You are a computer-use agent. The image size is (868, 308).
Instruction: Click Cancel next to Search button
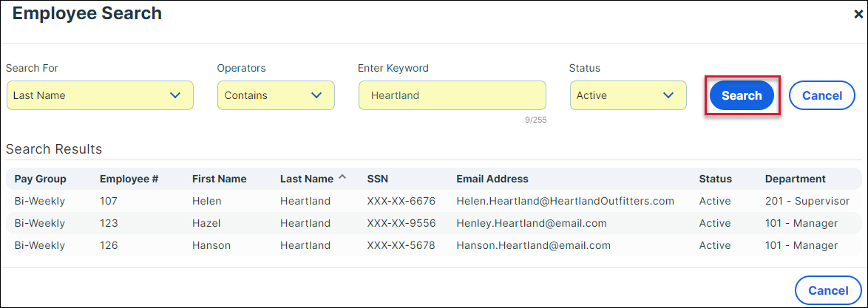(821, 95)
